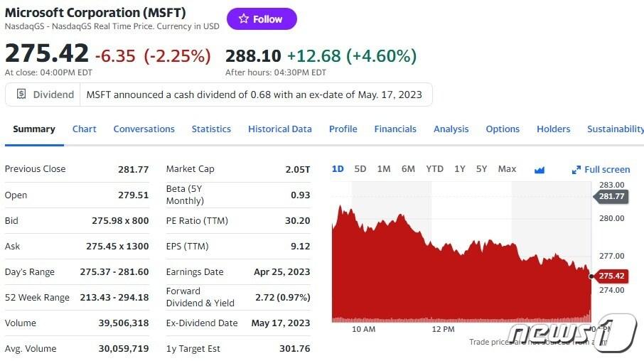Open the Holders tab
The image size is (644, 361).
553,129
